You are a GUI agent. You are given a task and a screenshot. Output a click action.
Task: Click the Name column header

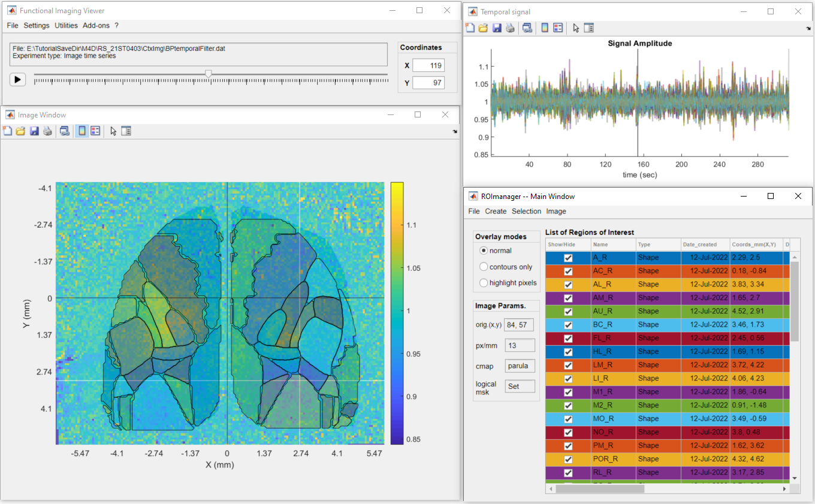pyautogui.click(x=613, y=245)
